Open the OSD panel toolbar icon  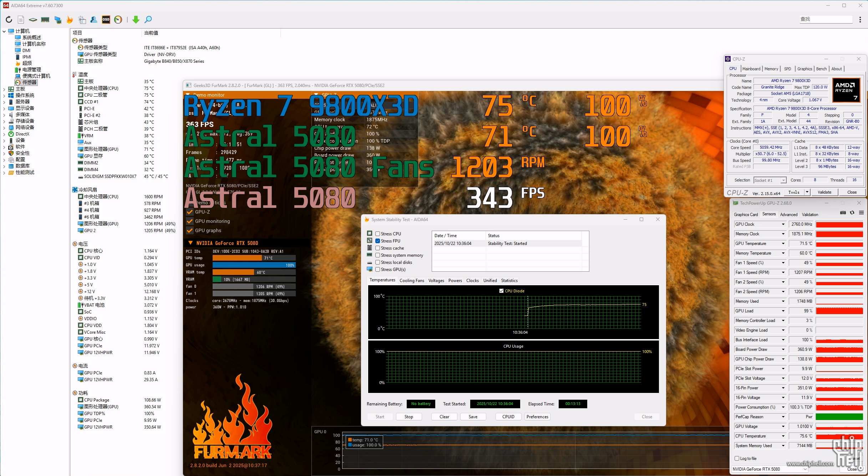[x=106, y=20]
